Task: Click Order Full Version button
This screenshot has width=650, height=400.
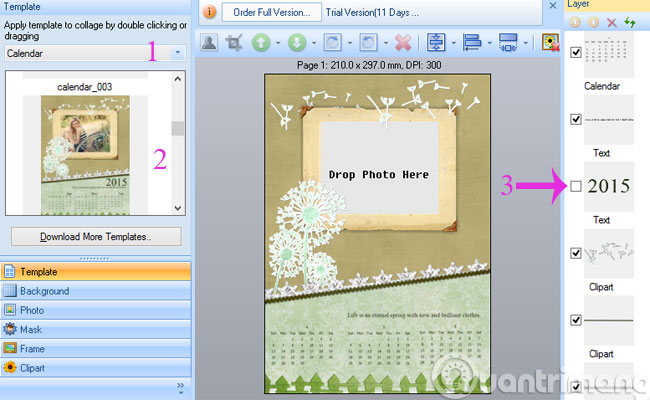Action: click(x=272, y=12)
